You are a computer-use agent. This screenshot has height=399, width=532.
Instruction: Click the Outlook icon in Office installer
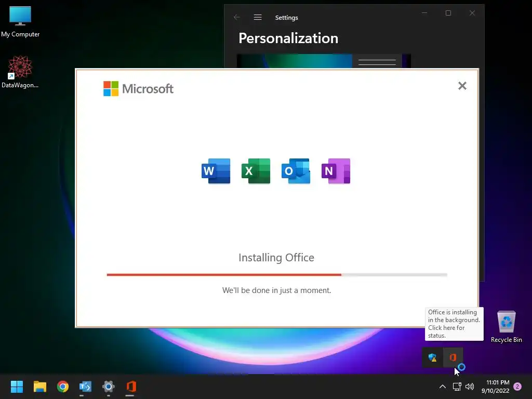click(x=296, y=171)
